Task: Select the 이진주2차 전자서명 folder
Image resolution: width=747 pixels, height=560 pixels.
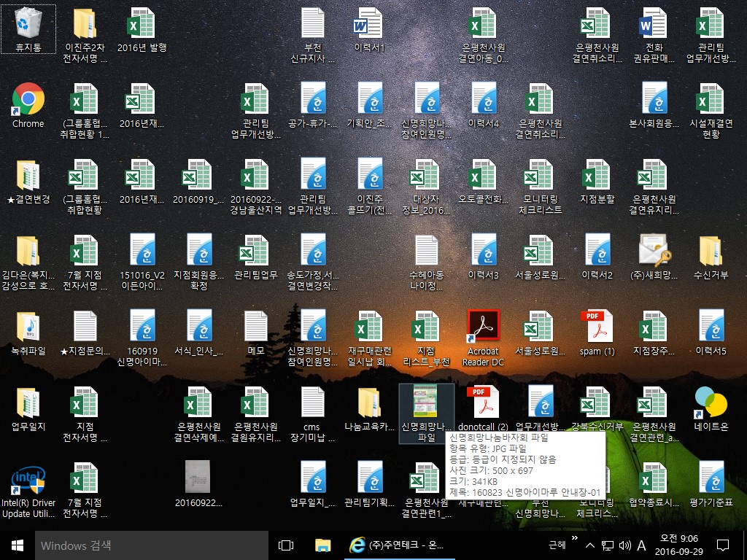Action: (x=85, y=34)
